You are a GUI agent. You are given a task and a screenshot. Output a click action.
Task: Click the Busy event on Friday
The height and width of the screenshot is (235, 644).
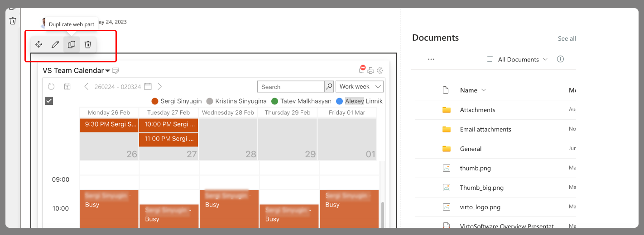(x=349, y=209)
